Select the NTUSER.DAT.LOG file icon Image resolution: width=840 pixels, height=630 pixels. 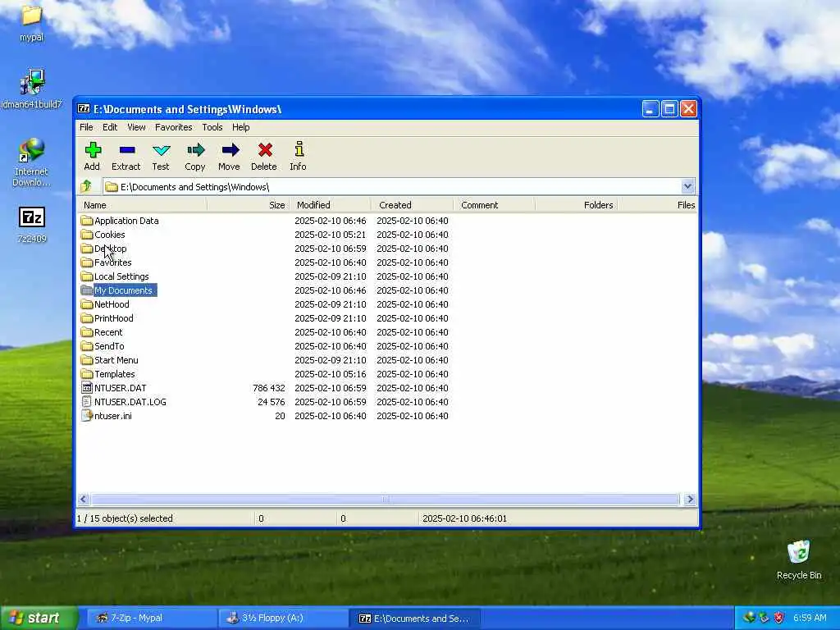[87, 401]
